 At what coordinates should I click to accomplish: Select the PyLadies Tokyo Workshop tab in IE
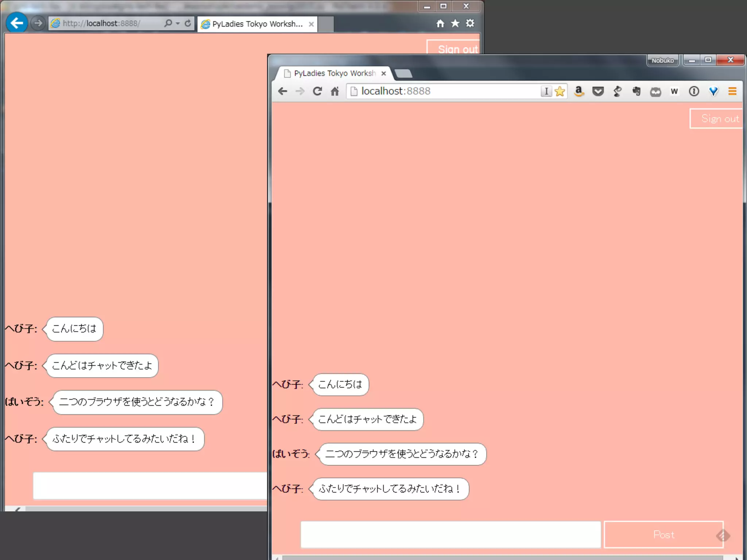[257, 24]
